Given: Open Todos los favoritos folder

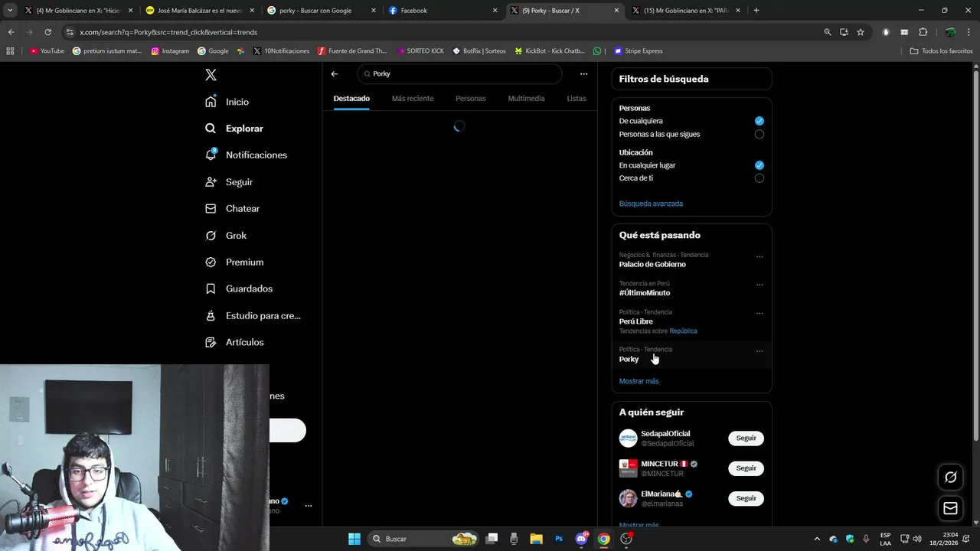Looking at the screenshot, I should click(942, 51).
